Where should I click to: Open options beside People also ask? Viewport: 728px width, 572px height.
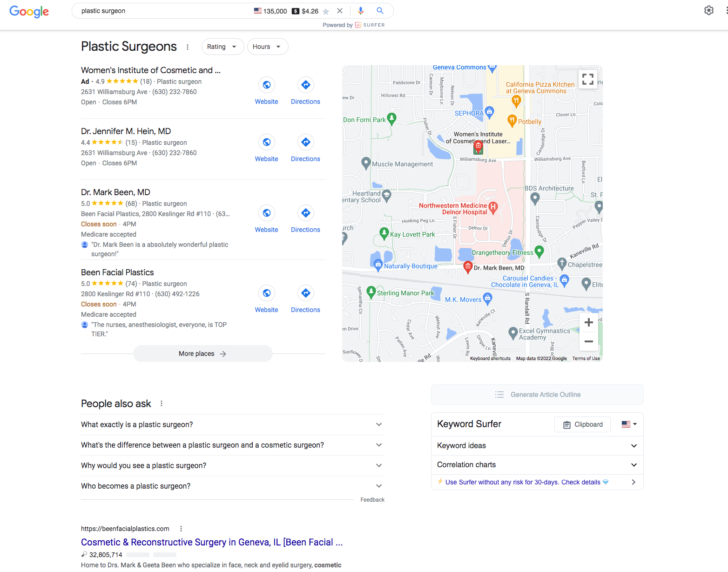point(162,403)
